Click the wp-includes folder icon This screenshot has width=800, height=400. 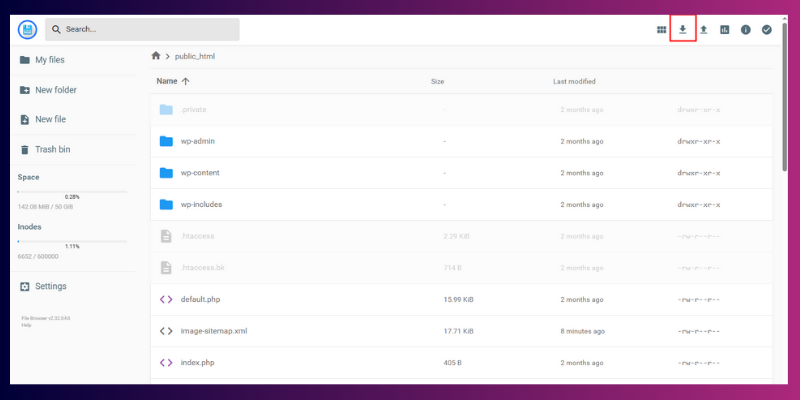click(x=166, y=205)
